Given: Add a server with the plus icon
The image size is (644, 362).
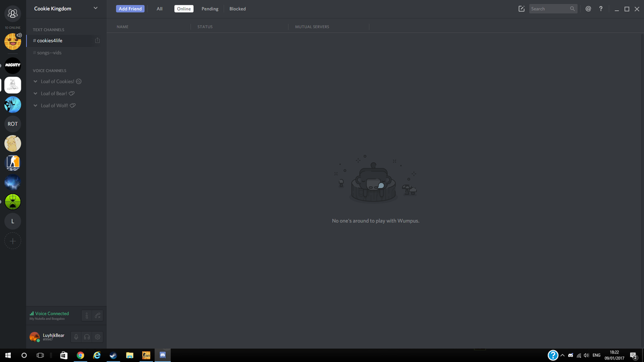Looking at the screenshot, I should pyautogui.click(x=13, y=241).
